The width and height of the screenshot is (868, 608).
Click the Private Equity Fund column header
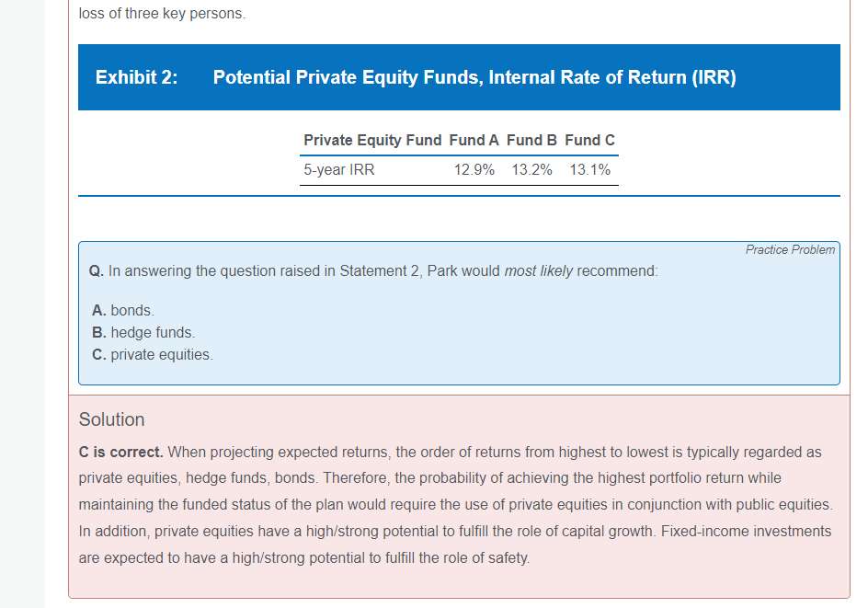(x=372, y=141)
